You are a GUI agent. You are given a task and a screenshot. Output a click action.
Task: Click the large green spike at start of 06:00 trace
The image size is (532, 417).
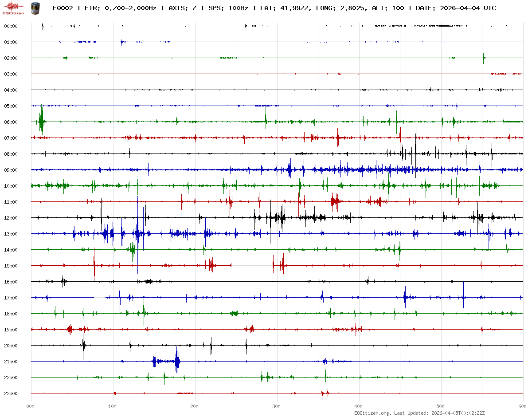pos(41,121)
